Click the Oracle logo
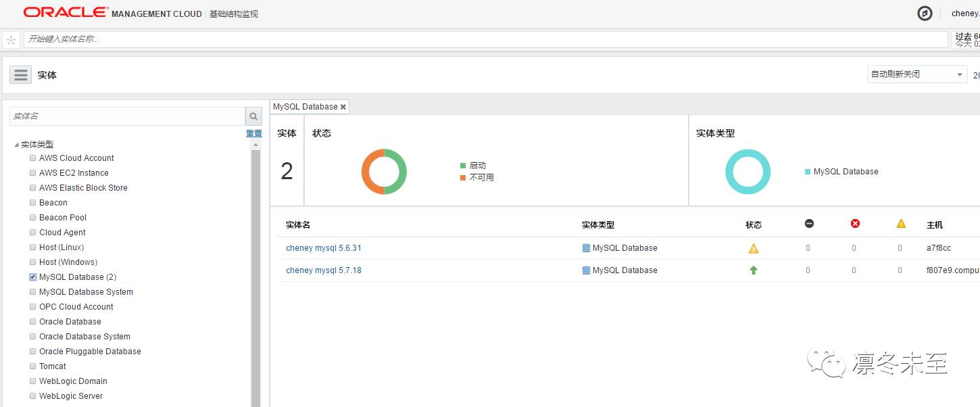The image size is (980, 407). tap(66, 13)
